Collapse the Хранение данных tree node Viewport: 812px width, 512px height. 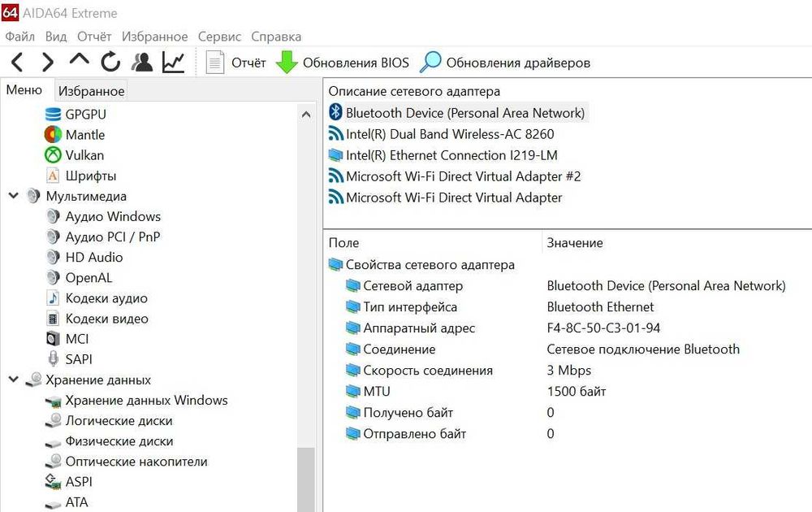pos(14,380)
